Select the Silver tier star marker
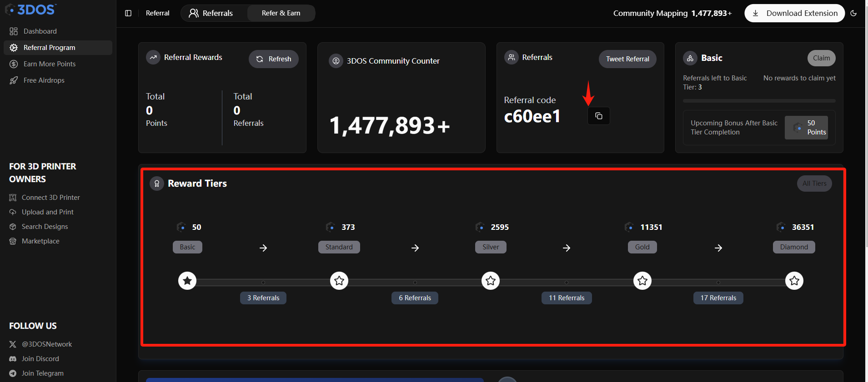Viewport: 868px width, 382px height. click(x=491, y=281)
